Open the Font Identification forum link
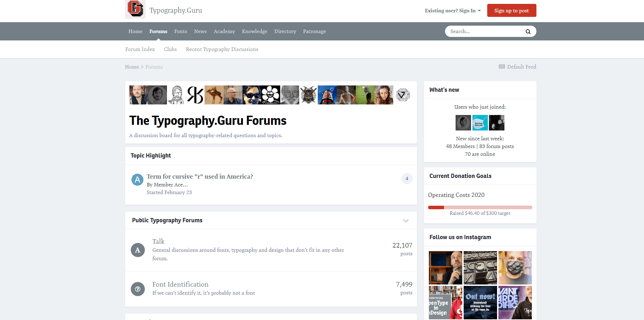 (180, 284)
